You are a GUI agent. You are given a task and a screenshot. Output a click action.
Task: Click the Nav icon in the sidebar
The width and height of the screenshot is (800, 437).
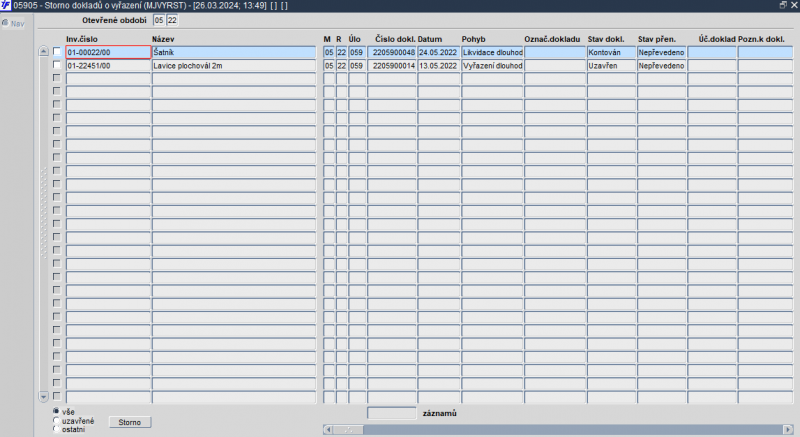5,23
